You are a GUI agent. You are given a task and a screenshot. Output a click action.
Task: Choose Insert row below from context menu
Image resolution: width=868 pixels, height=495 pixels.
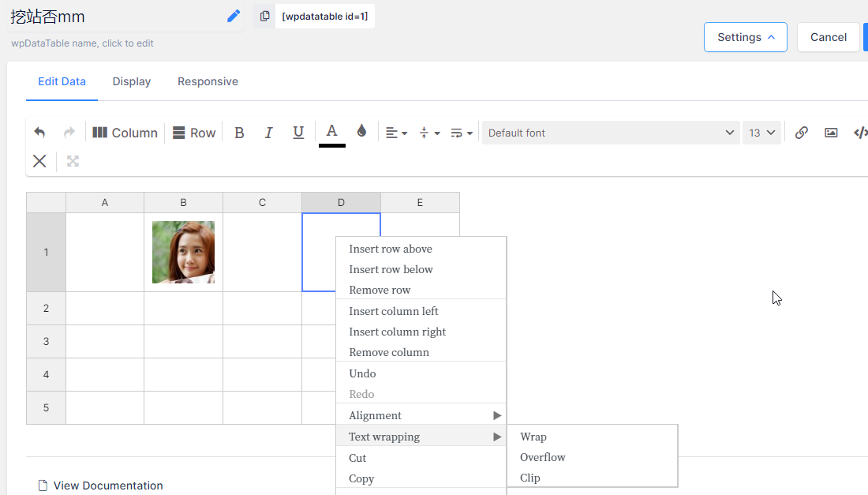point(391,269)
